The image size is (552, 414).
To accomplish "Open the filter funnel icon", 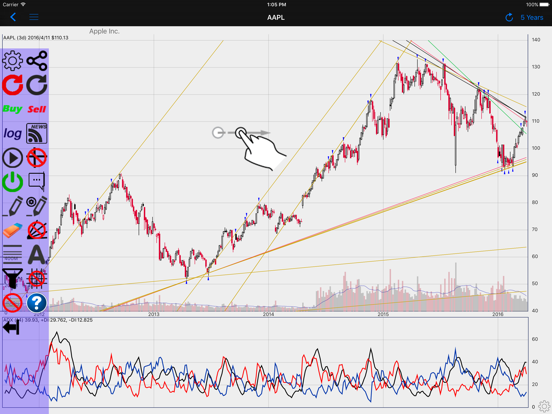I will click(12, 279).
